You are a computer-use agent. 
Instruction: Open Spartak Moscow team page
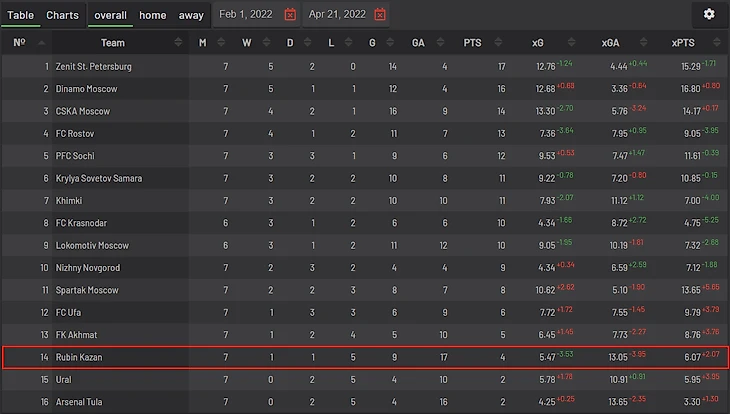(87, 290)
